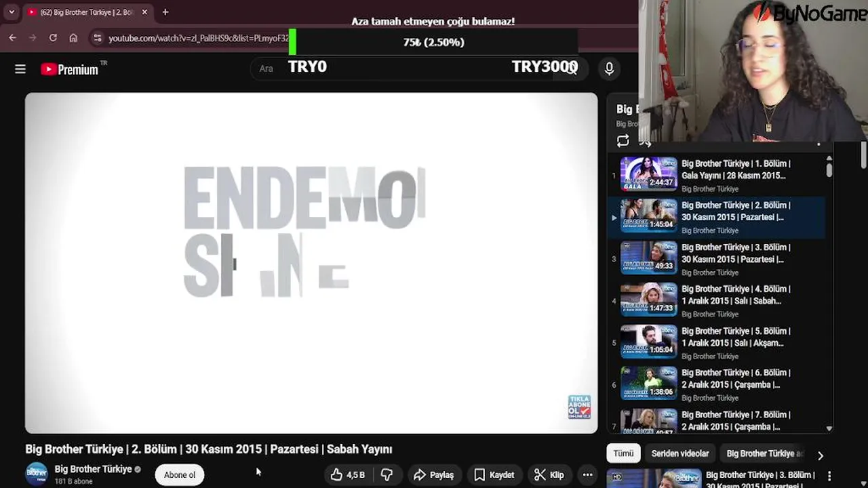Click the title '5. Bölüm | 1 Aralık 2015 | Salı | Akşam'
868x488 pixels.
(736, 337)
